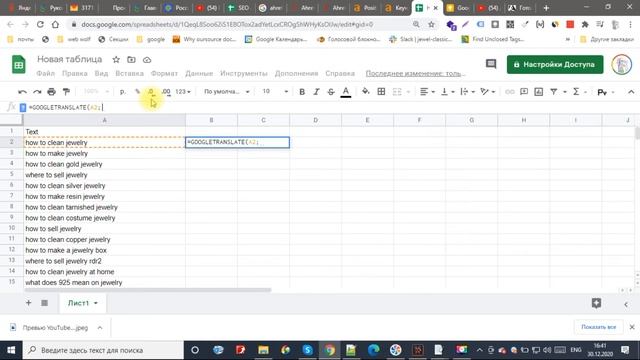The height and width of the screenshot is (360, 640).
Task: Toggle strikethrough formatting
Action: [x=331, y=92]
